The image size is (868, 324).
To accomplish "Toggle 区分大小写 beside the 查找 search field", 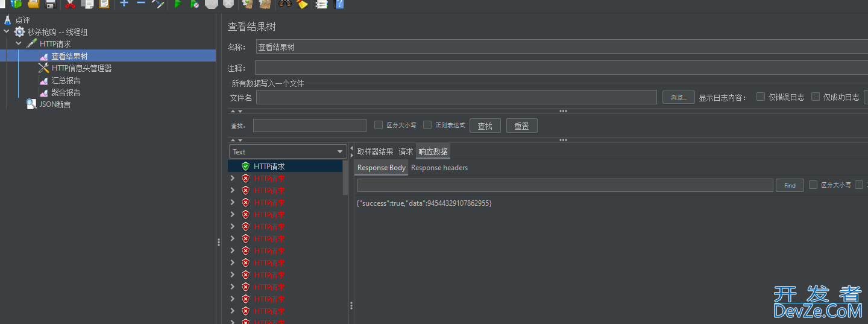I will coord(379,125).
